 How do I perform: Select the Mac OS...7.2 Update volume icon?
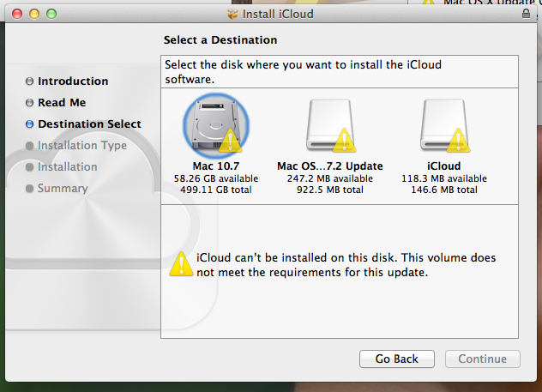tap(331, 126)
